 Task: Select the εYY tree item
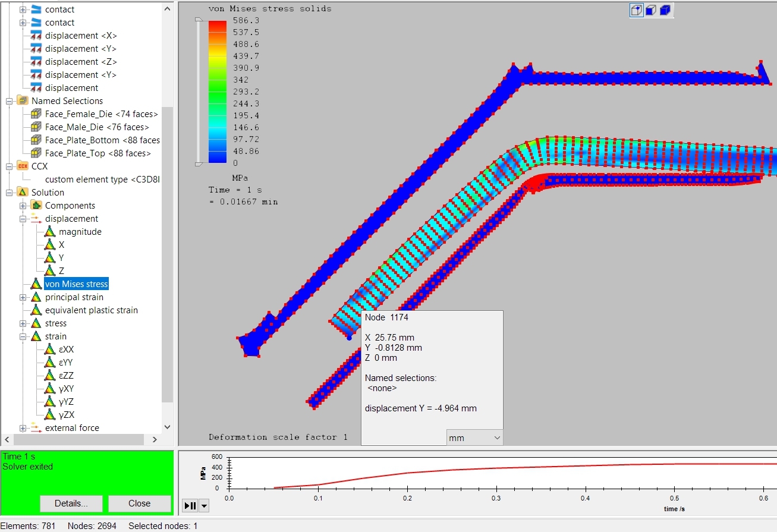(66, 363)
